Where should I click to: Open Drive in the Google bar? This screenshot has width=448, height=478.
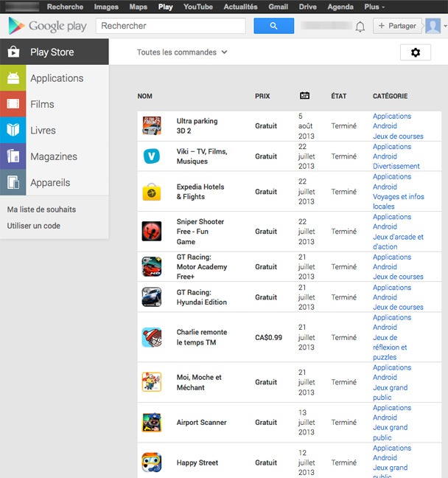click(x=307, y=7)
